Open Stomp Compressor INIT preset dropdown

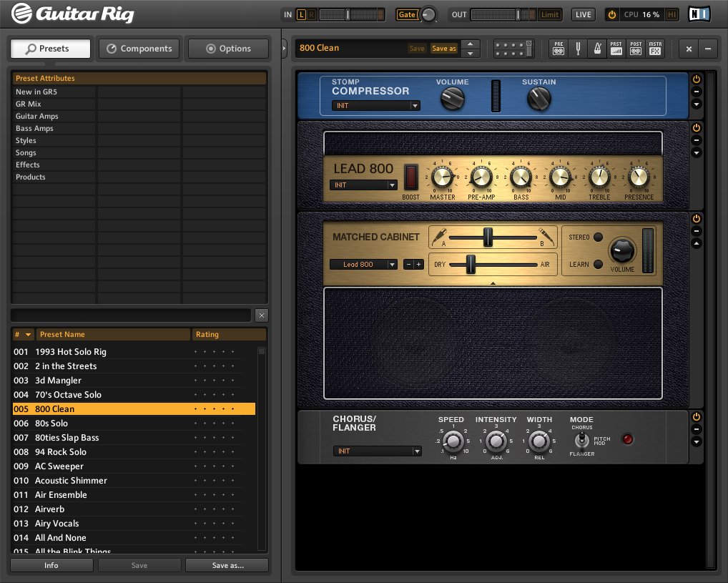tap(375, 106)
